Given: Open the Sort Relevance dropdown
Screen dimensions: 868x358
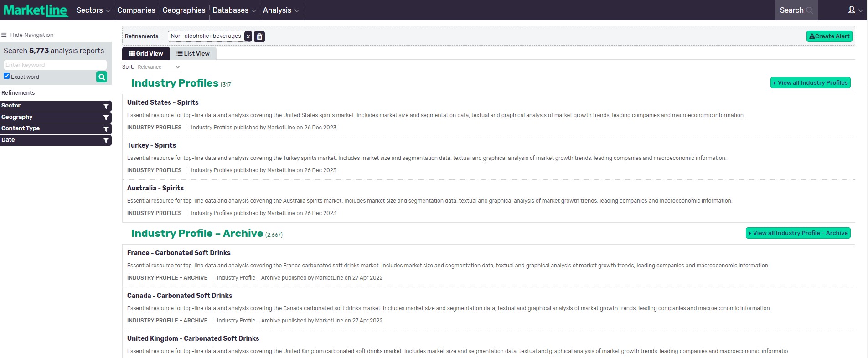Looking at the screenshot, I should tap(158, 67).
